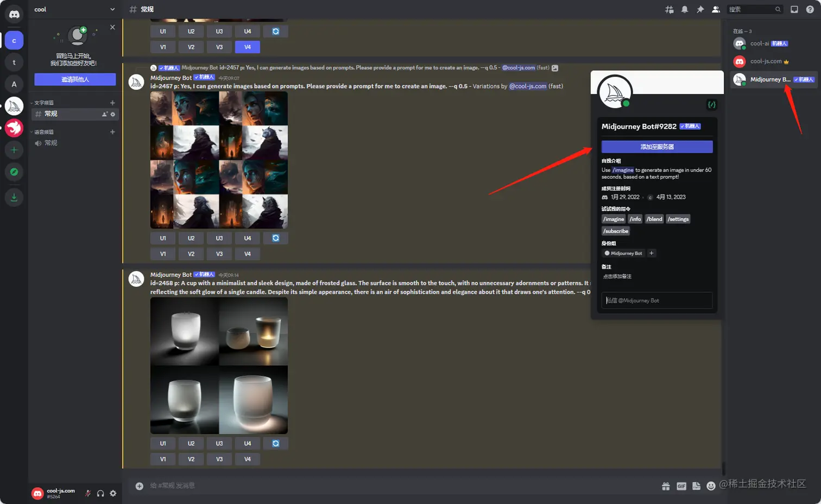Open notification settings bell icon

tap(685, 9)
